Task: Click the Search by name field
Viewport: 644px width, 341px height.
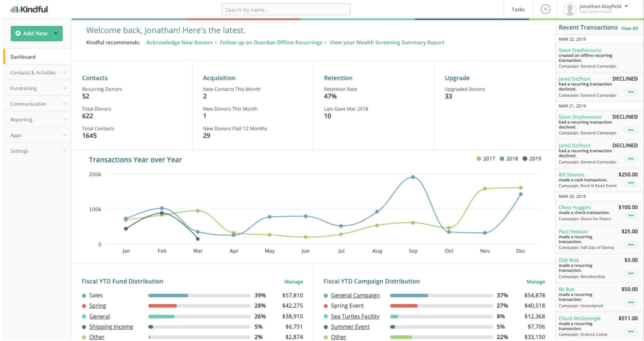Action: (x=286, y=9)
